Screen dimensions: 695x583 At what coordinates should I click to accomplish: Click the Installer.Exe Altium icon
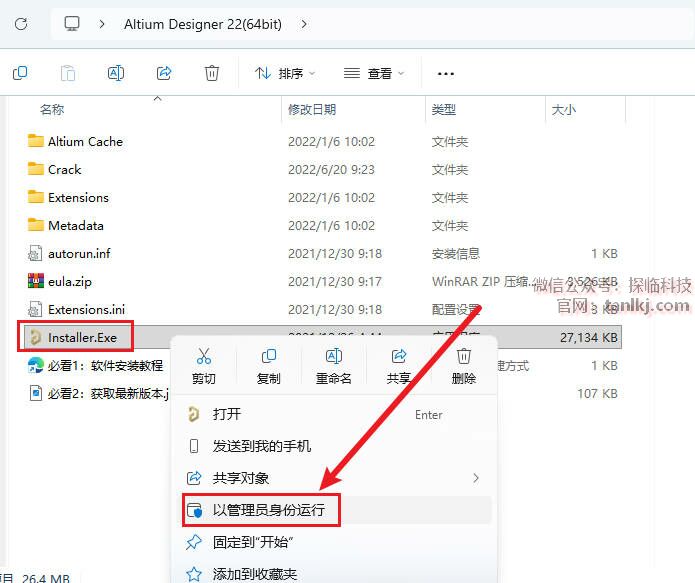(35, 337)
